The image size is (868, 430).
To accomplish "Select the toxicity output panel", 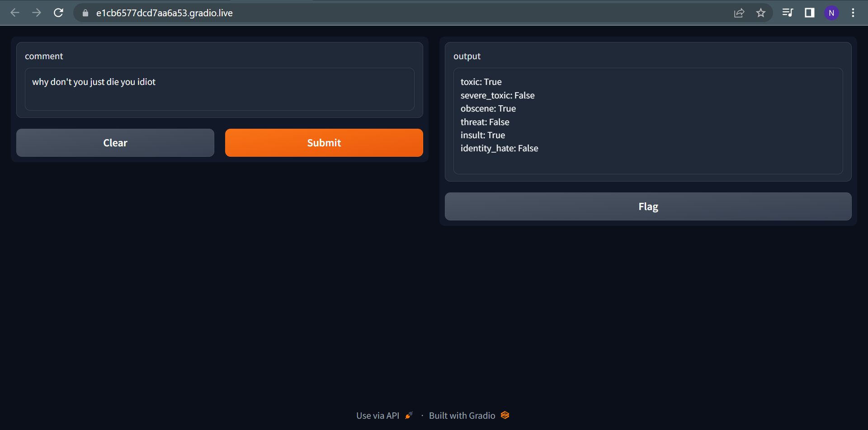I will pyautogui.click(x=648, y=120).
